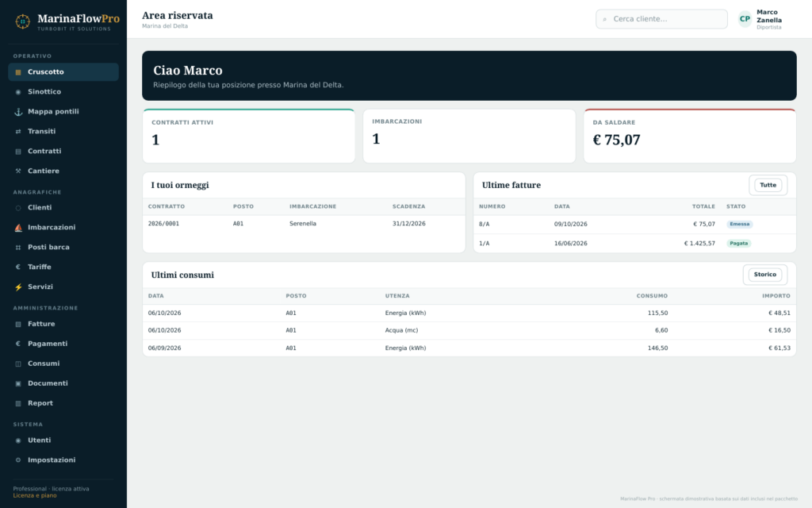The height and width of the screenshot is (508, 812).
Task: Click the MarinaFlowPro compass logo icon
Action: (22, 21)
